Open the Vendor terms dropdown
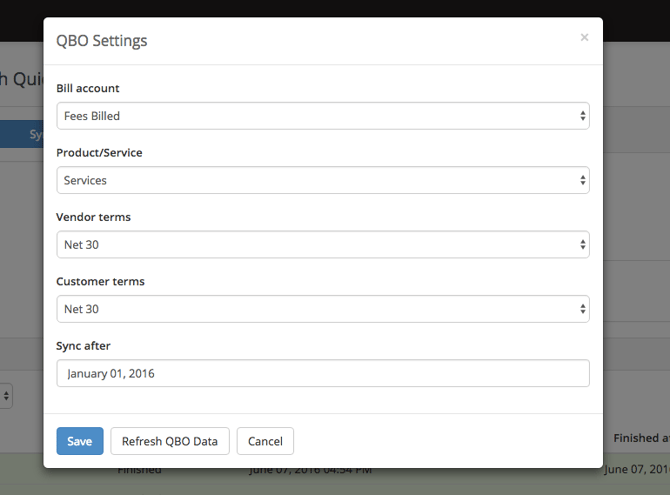 click(x=323, y=245)
